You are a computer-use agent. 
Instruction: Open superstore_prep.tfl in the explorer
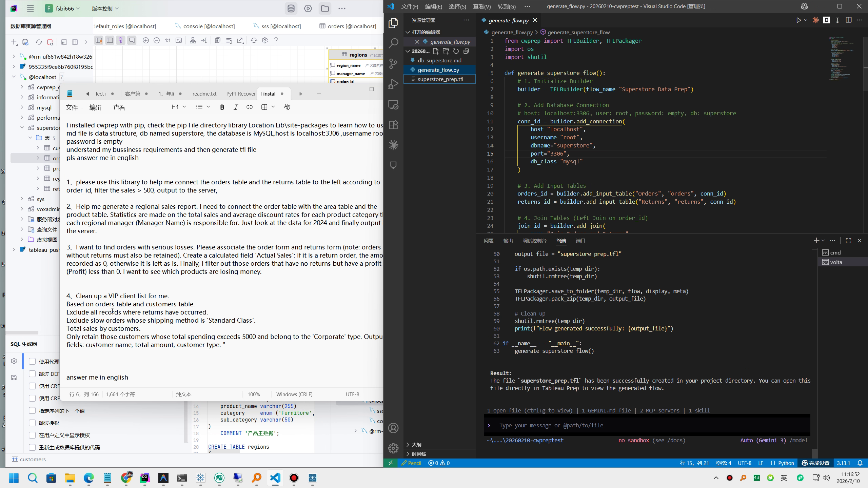(440, 79)
